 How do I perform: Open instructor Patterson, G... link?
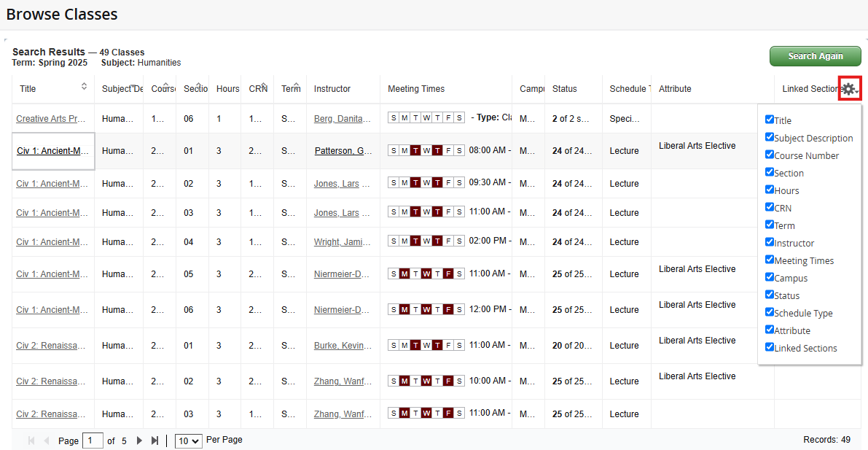(x=343, y=151)
